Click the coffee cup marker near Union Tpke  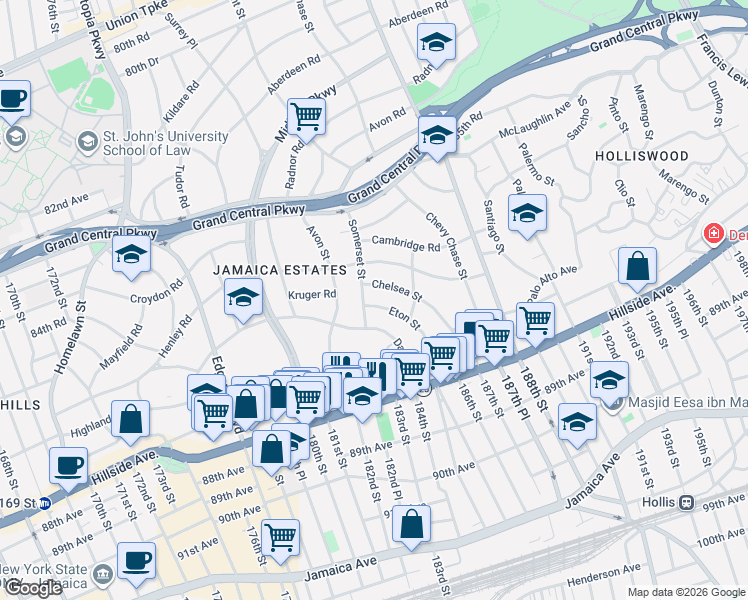13,102
